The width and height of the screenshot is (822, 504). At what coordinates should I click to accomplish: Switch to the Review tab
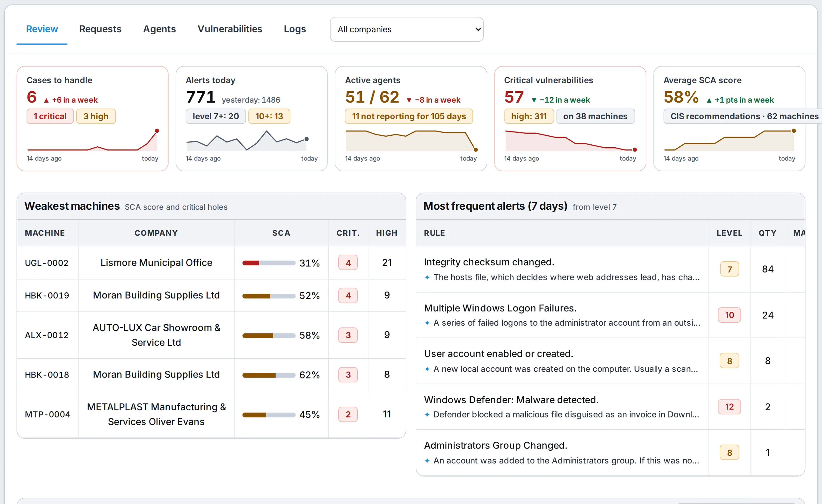click(42, 29)
